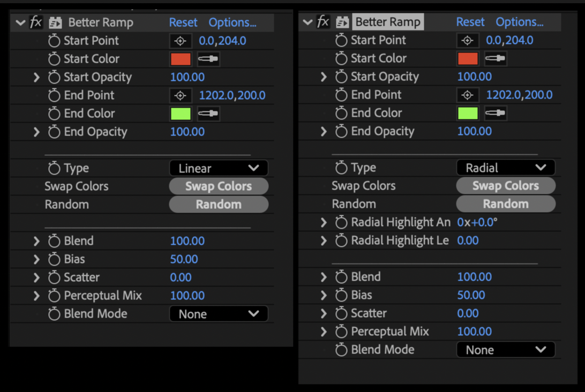Screen dimensions: 585x392
Task: Click End Point crosshair button in left panel
Action: point(181,95)
